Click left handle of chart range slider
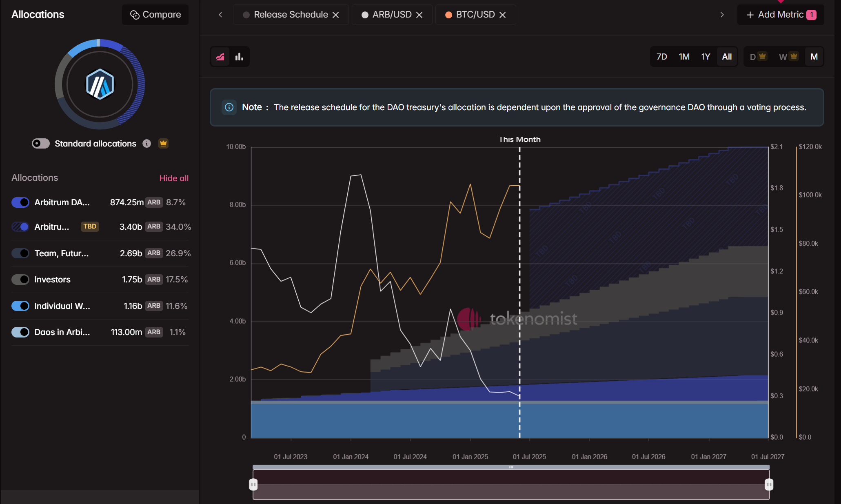The height and width of the screenshot is (504, 841). coord(253,484)
